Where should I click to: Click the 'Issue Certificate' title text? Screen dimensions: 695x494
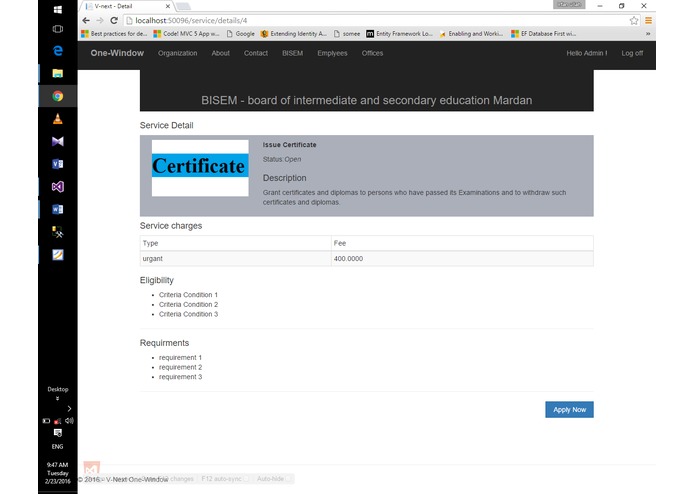(289, 145)
